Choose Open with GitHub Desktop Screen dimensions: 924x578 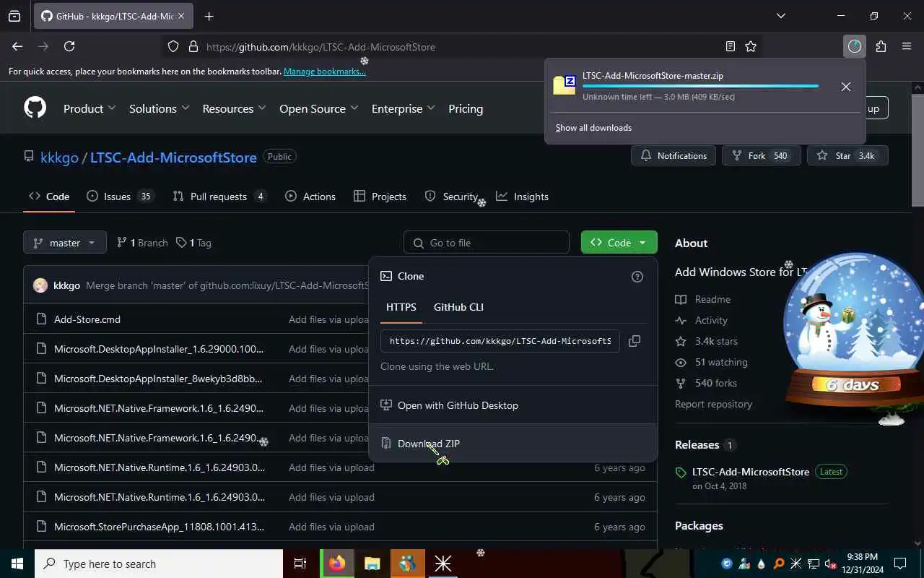coord(513,405)
